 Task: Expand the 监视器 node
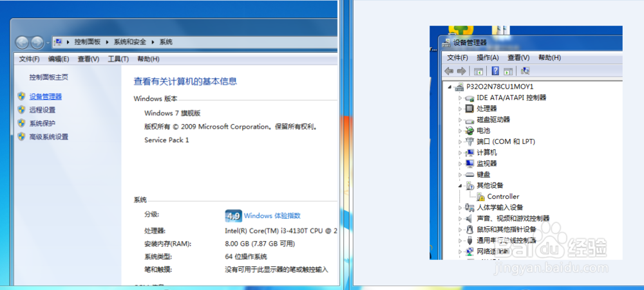point(460,164)
